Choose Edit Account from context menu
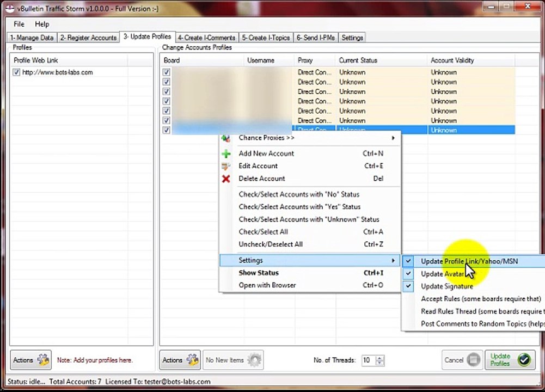 point(310,166)
